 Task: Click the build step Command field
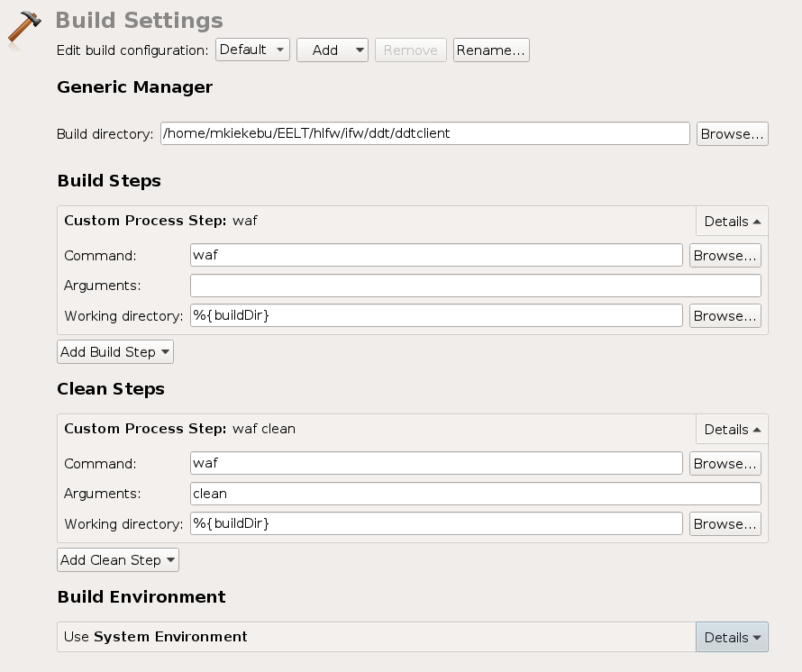point(436,255)
